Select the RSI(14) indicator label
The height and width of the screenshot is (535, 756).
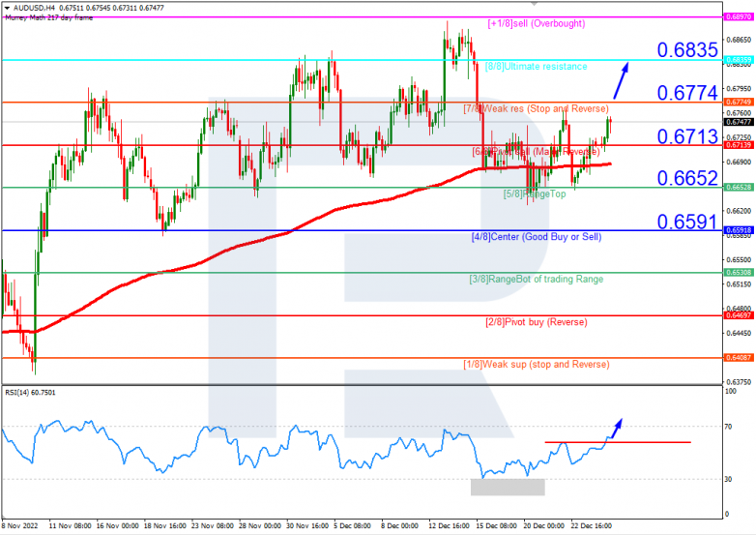tap(29, 393)
